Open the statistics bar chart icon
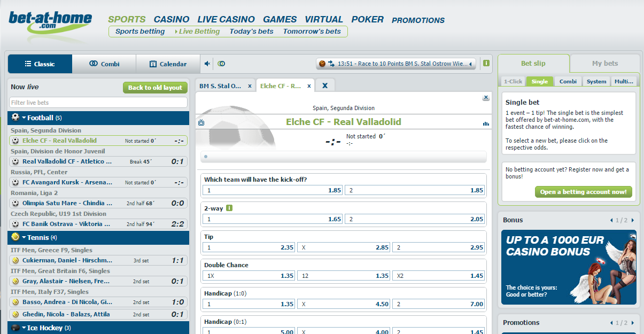644x334 pixels. point(486,123)
